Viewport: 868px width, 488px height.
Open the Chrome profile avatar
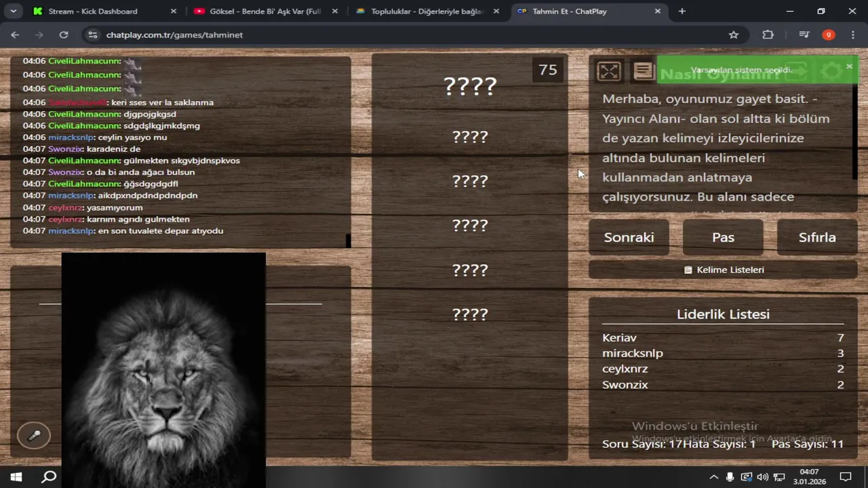pos(828,35)
